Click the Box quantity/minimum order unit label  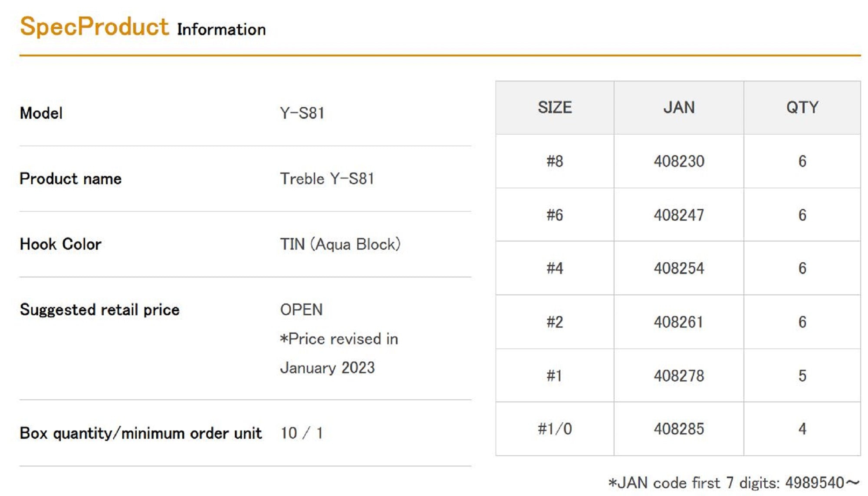(x=141, y=433)
